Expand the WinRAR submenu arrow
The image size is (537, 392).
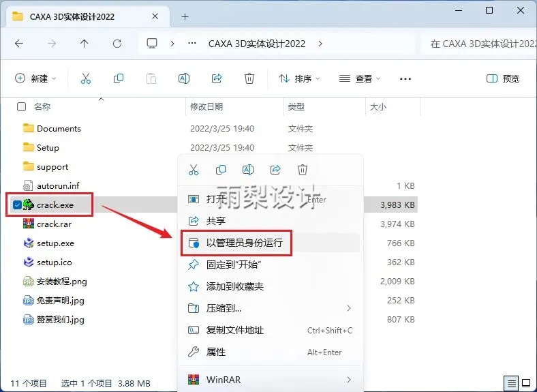click(349, 380)
